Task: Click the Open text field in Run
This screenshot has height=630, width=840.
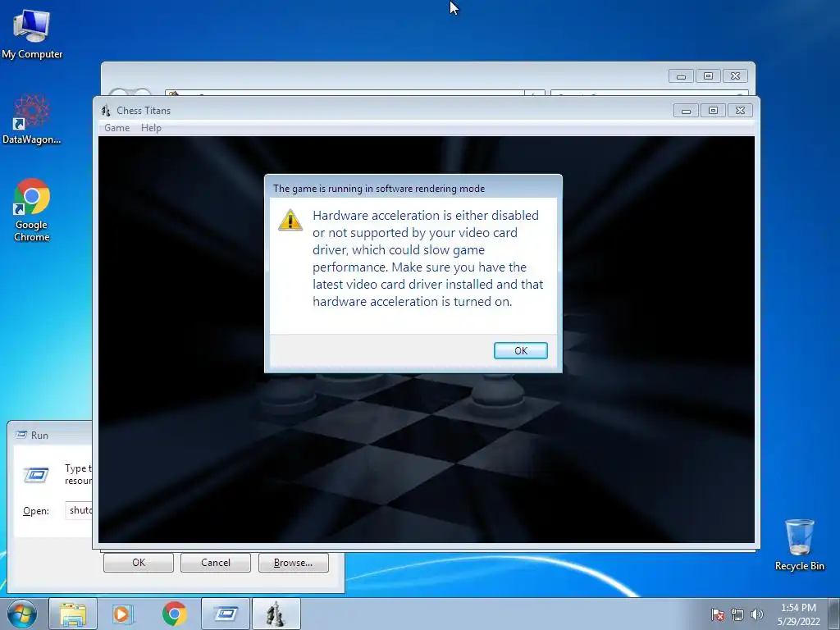Action: [x=79, y=510]
